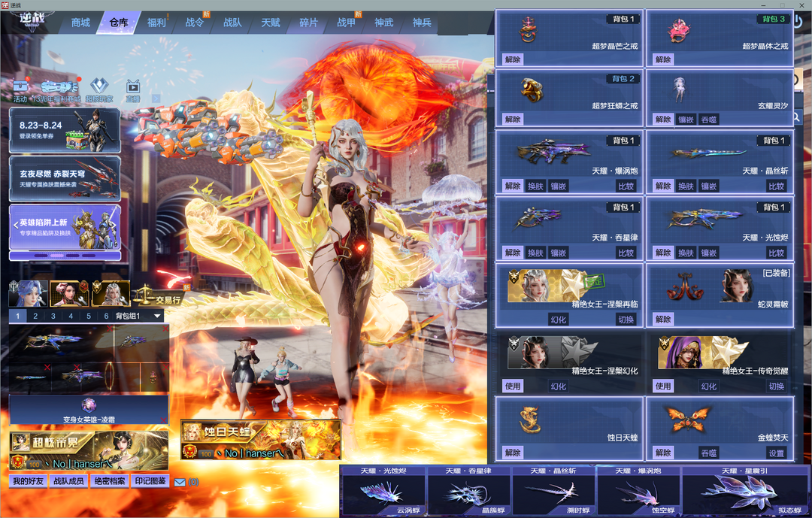Image resolution: width=812 pixels, height=518 pixels.
Task: Open the 绝密档案 button
Action: coord(109,481)
